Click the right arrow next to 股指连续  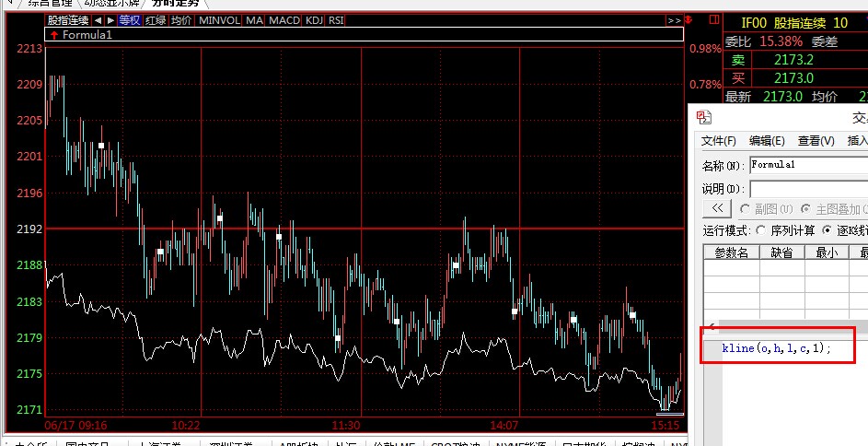(110, 19)
